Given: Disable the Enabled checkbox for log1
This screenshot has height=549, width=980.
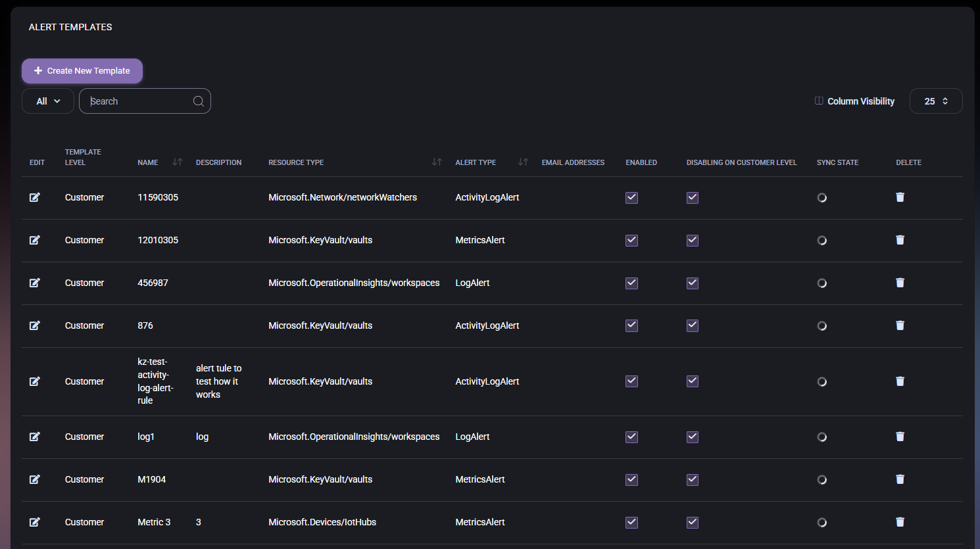Looking at the screenshot, I should [x=631, y=437].
